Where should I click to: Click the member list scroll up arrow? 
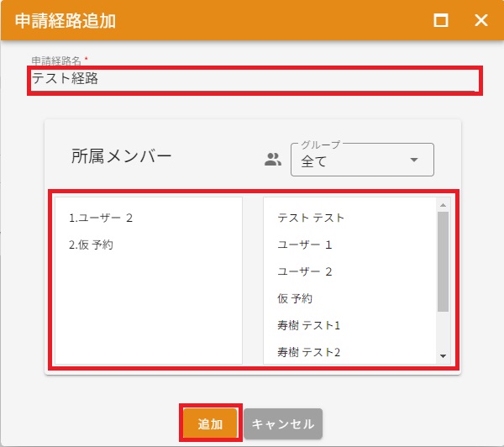click(x=443, y=204)
